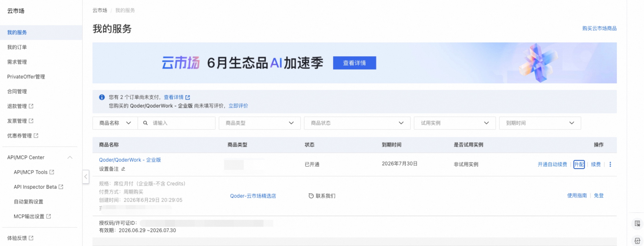Open the 使用指南 usage guide link
This screenshot has width=644, height=246.
(577, 196)
